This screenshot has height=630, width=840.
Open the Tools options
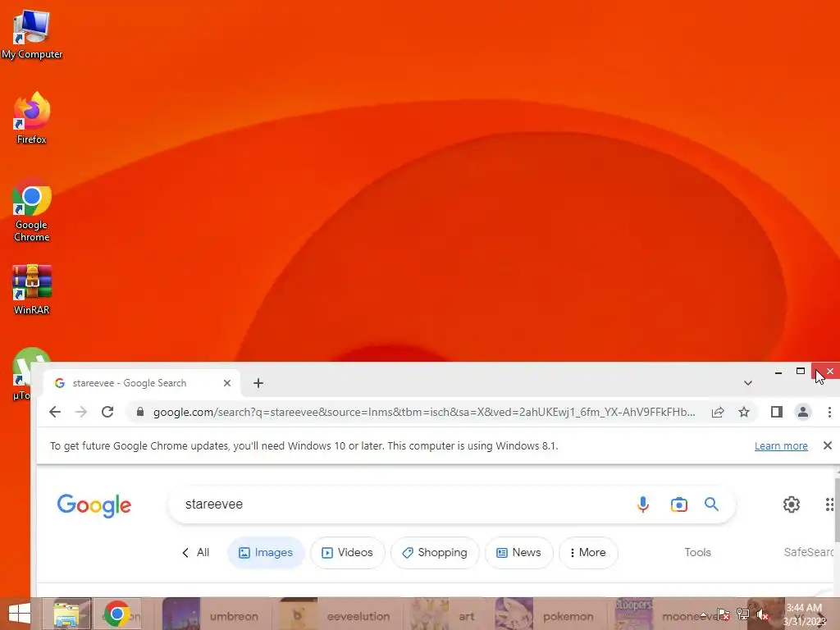697,552
